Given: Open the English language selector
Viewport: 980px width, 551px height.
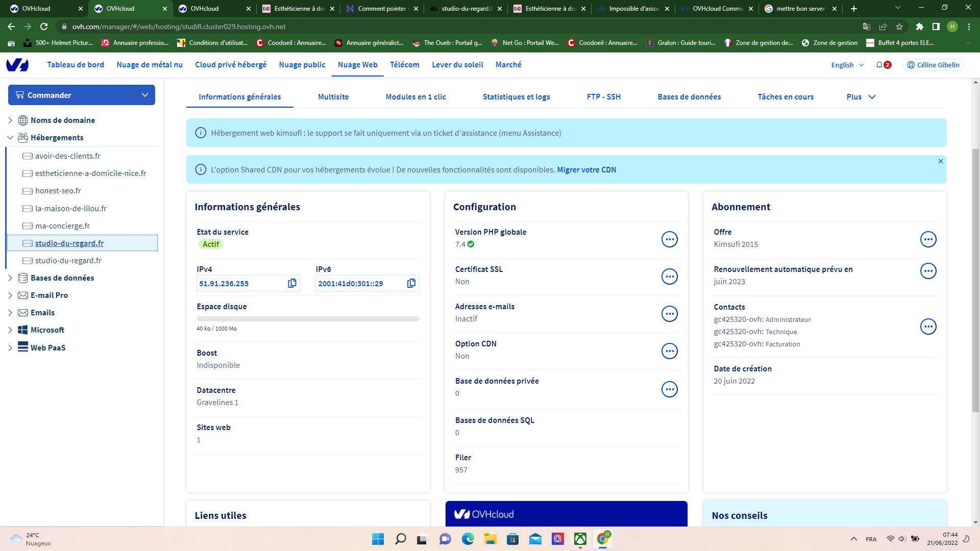Looking at the screenshot, I should [x=847, y=65].
